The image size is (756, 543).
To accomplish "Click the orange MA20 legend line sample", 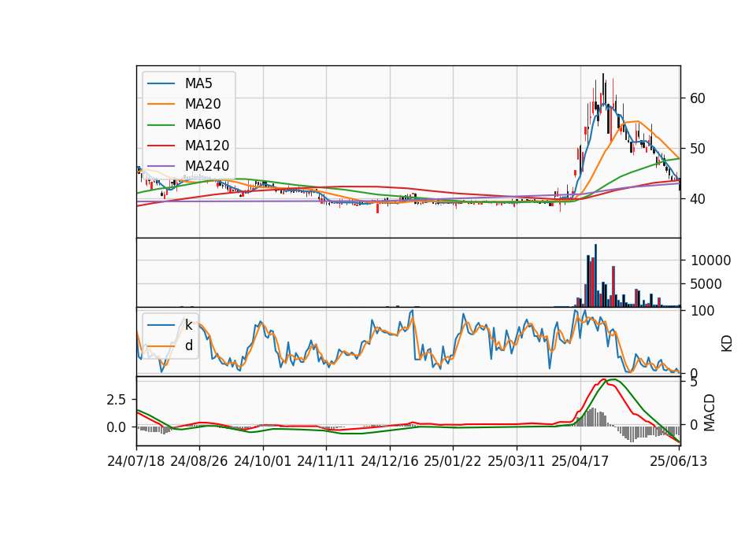I will pyautogui.click(x=161, y=104).
